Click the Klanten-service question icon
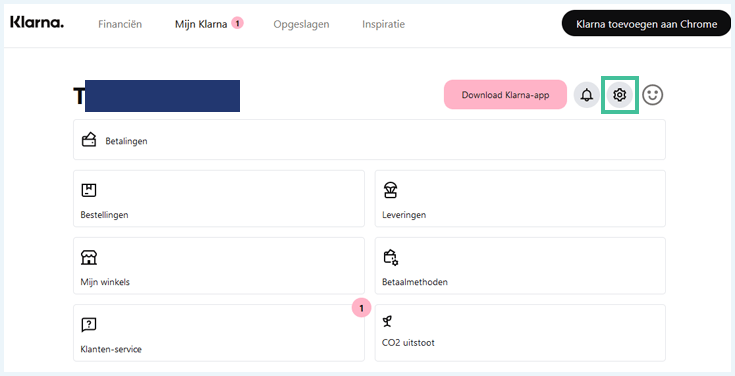The width and height of the screenshot is (735, 376). [89, 324]
